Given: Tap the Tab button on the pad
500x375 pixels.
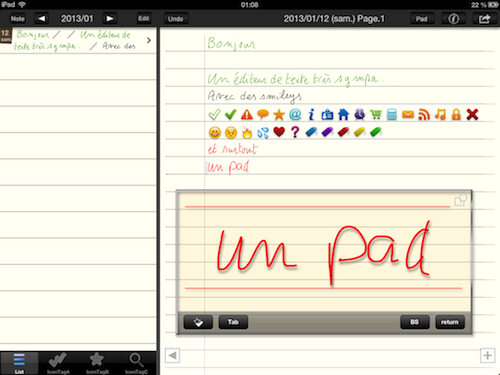Looking at the screenshot, I should point(233,322).
